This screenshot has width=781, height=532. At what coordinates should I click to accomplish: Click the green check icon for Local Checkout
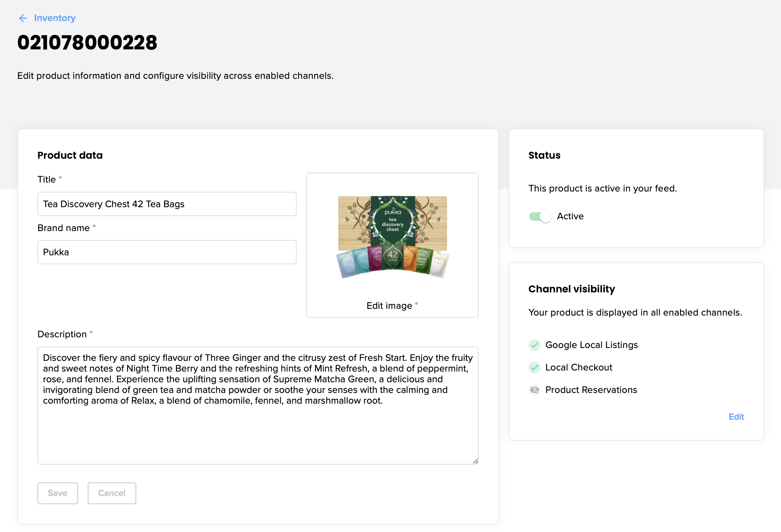(x=534, y=368)
